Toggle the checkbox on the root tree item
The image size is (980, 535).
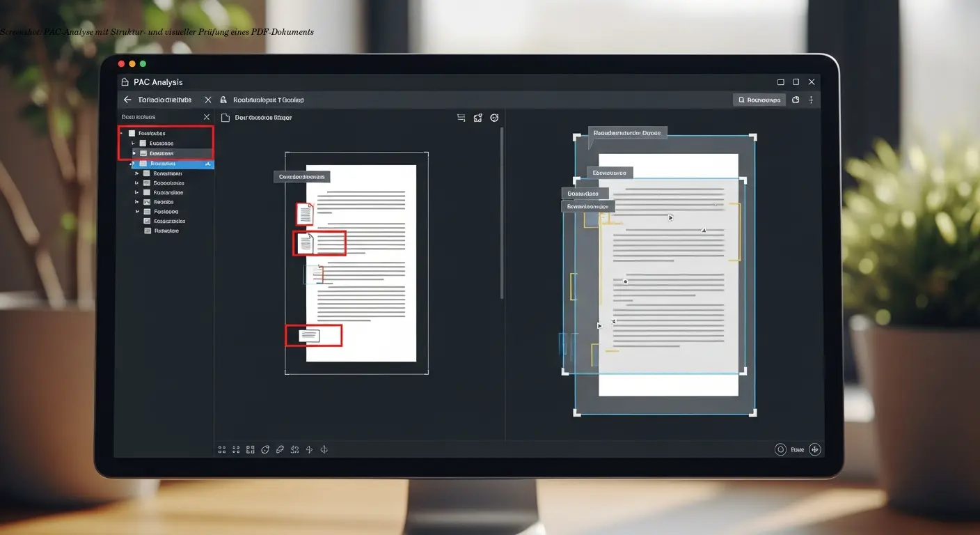(132, 132)
